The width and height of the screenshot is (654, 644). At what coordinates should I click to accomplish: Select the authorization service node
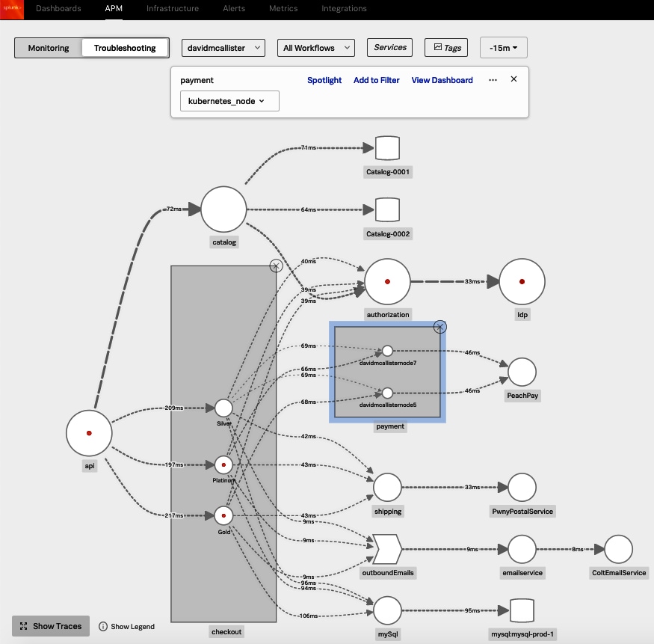tap(387, 282)
